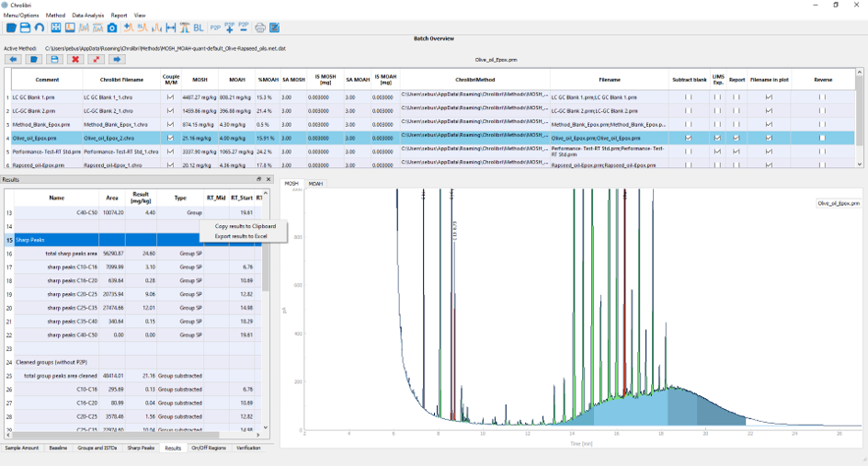Open the Groups and ISTDs tab
The image size is (868, 466).
(97, 448)
